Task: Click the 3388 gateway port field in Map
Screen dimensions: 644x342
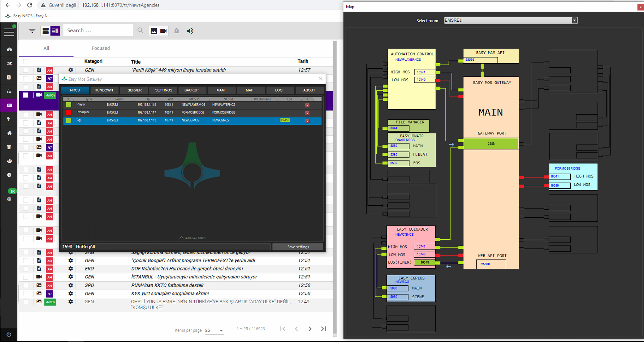Action: (491, 144)
